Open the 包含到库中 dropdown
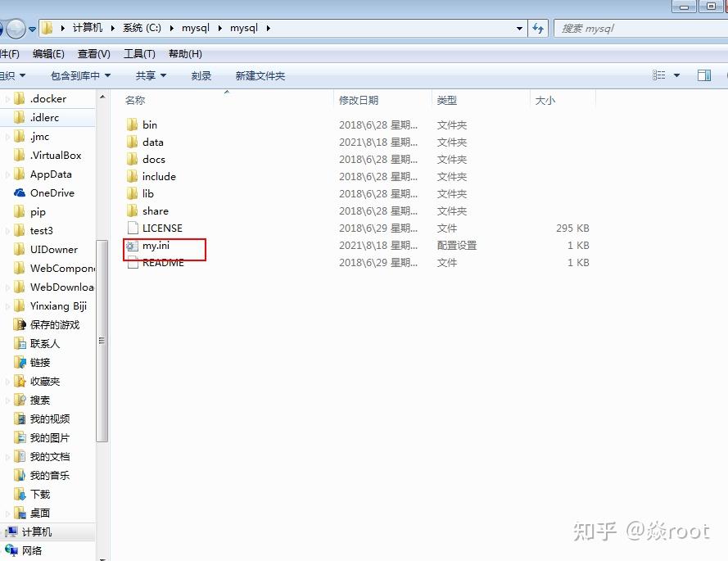The height and width of the screenshot is (561, 728). (80, 75)
